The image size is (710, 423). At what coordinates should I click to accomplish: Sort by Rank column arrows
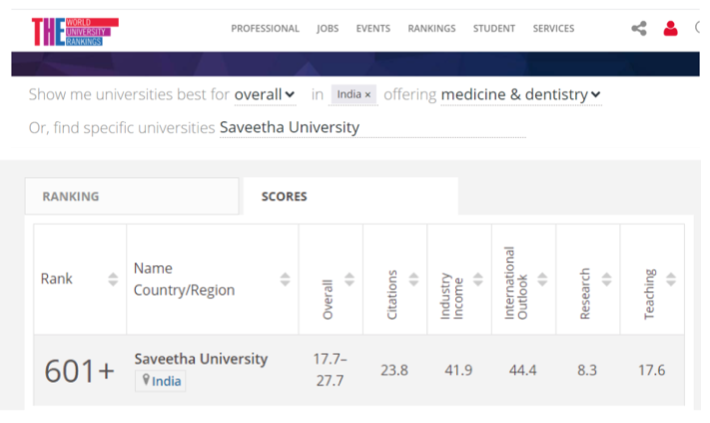(x=113, y=280)
